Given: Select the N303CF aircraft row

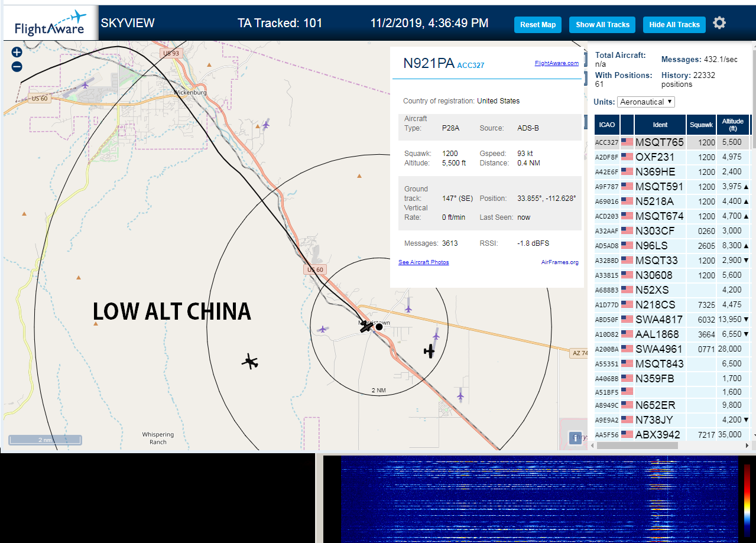Looking at the screenshot, I should pyautogui.click(x=672, y=231).
